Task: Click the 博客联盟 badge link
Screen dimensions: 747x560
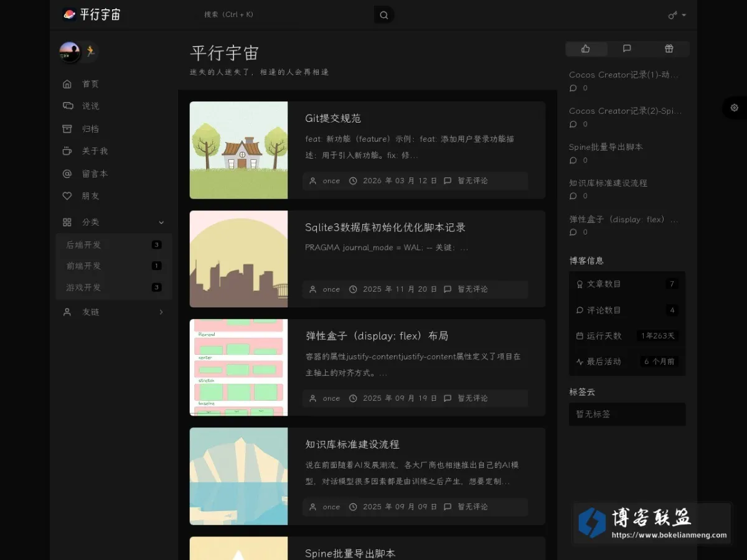Action: (x=652, y=523)
